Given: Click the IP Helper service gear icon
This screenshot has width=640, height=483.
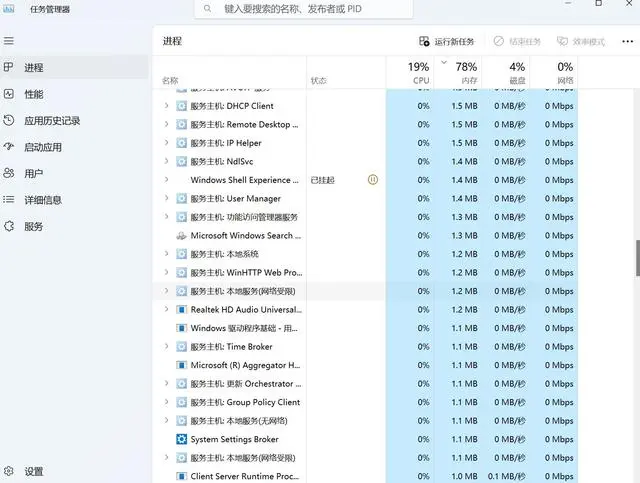Looking at the screenshot, I should [x=181, y=143].
